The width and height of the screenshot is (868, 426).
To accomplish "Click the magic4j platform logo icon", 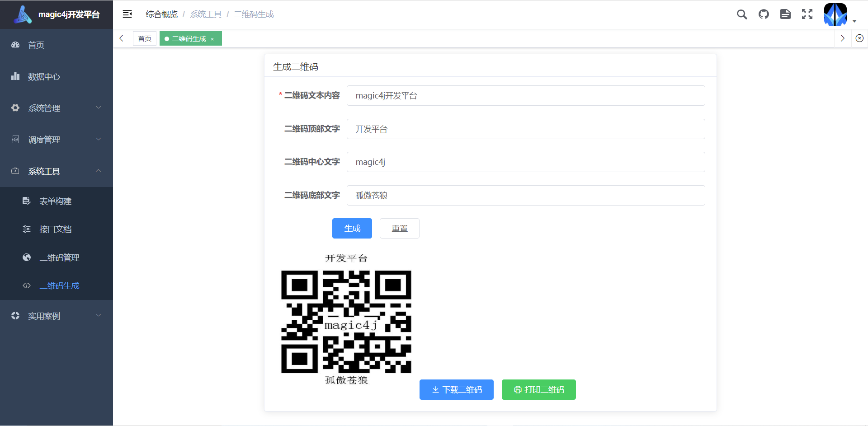I will (23, 14).
